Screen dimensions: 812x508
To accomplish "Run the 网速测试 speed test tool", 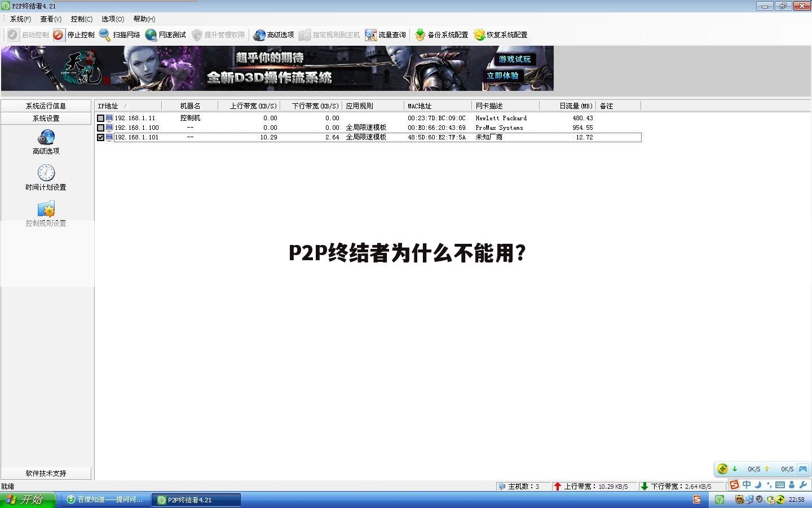I will click(165, 34).
